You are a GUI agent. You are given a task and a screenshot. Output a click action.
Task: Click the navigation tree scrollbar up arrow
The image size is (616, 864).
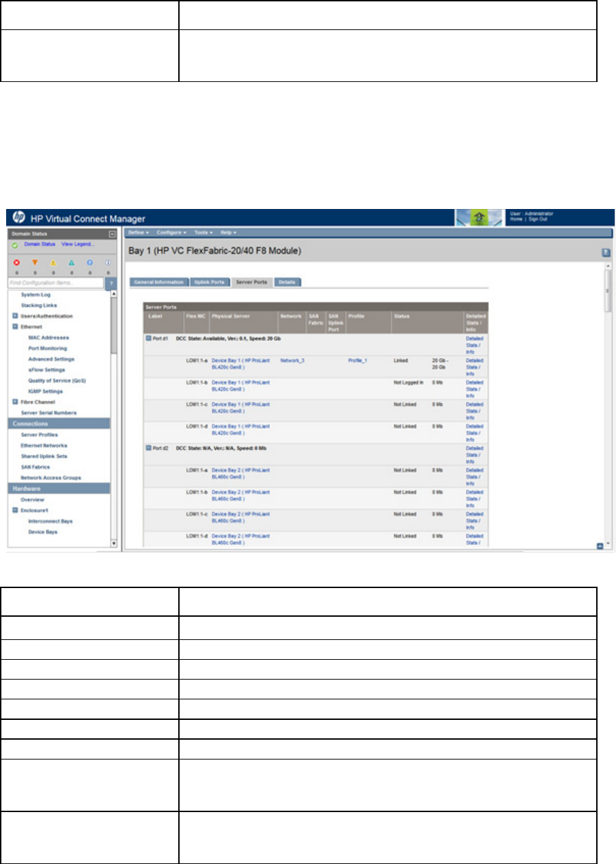point(115,294)
